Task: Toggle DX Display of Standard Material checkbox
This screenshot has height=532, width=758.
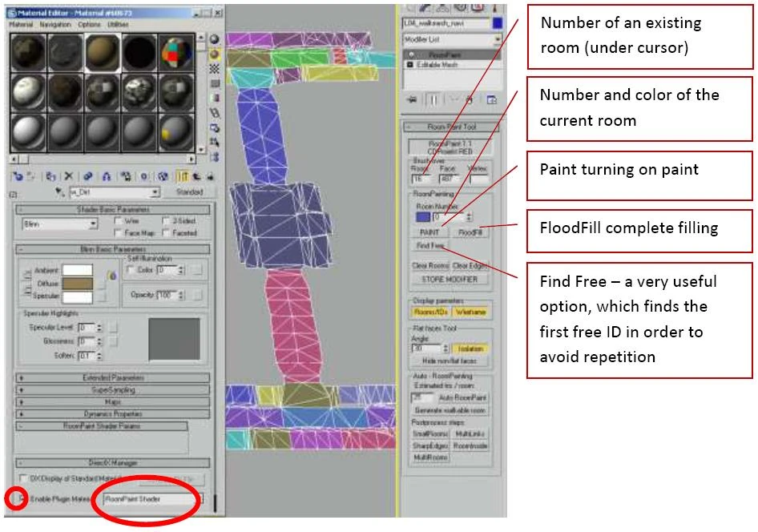Action: tap(22, 478)
